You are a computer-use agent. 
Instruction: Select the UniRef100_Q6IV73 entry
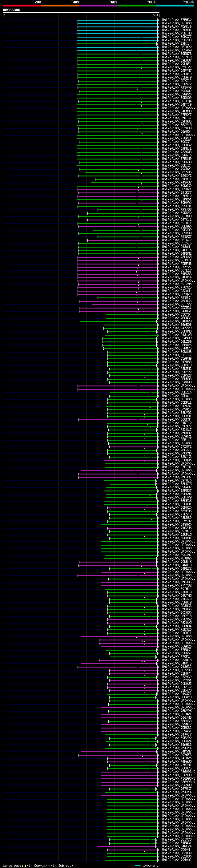point(177,840)
